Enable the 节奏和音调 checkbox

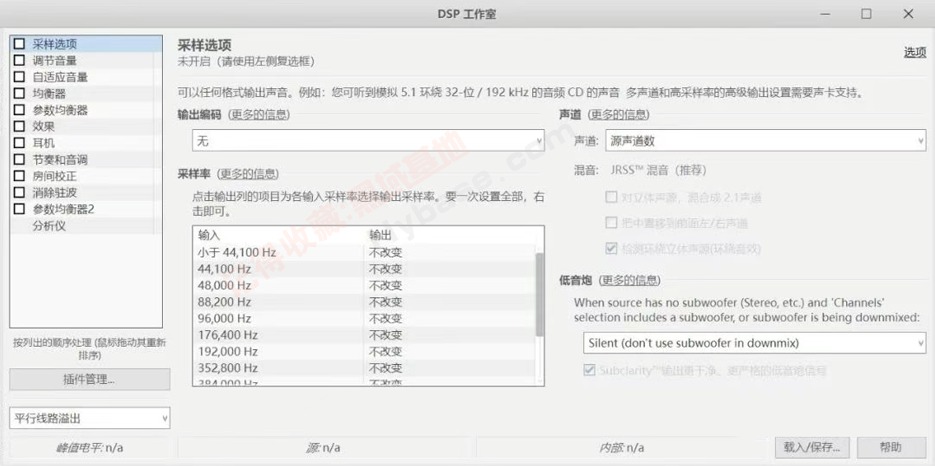20,160
